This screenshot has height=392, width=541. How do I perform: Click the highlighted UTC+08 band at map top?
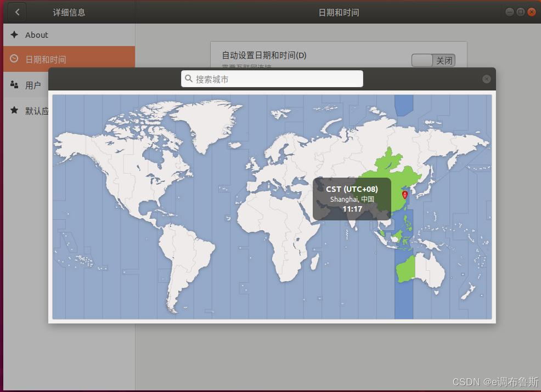[404, 105]
